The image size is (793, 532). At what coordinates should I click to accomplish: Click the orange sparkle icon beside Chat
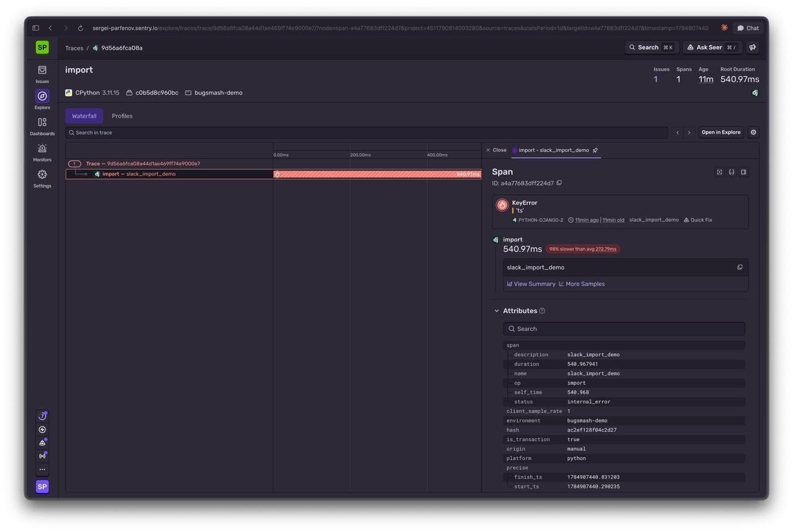(724, 28)
